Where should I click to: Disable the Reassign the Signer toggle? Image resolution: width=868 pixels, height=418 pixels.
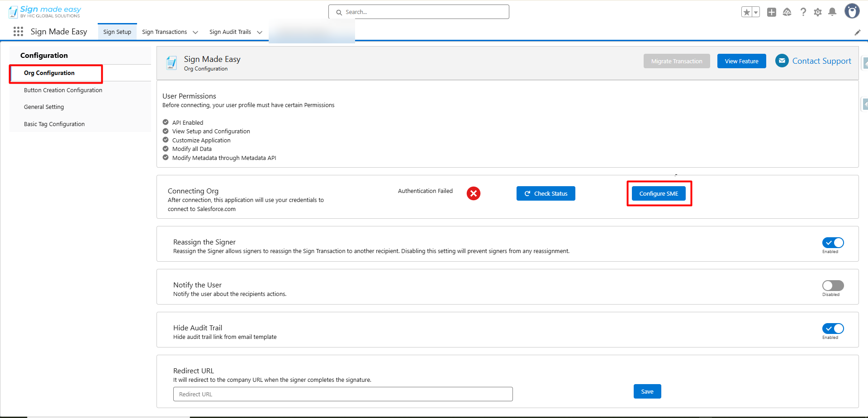click(833, 243)
